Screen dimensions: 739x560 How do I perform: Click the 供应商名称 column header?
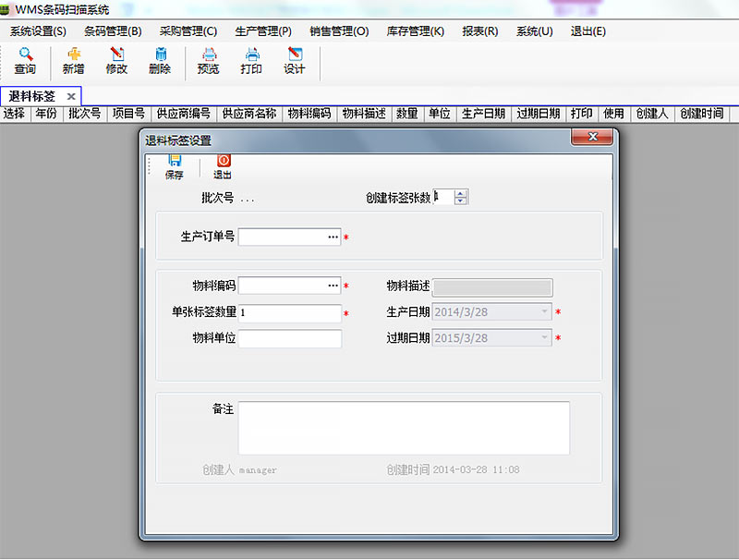(x=249, y=114)
